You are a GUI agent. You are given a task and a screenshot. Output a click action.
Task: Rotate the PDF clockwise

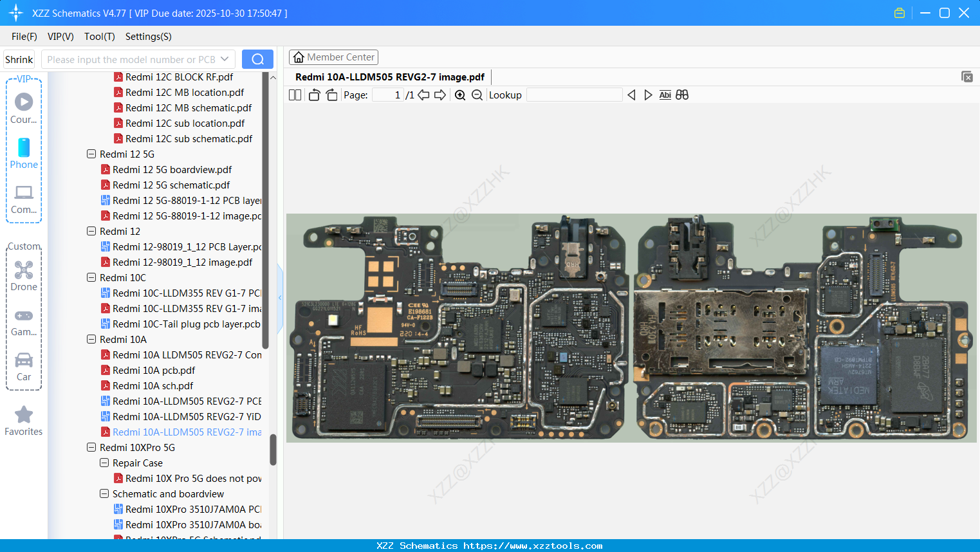click(331, 95)
